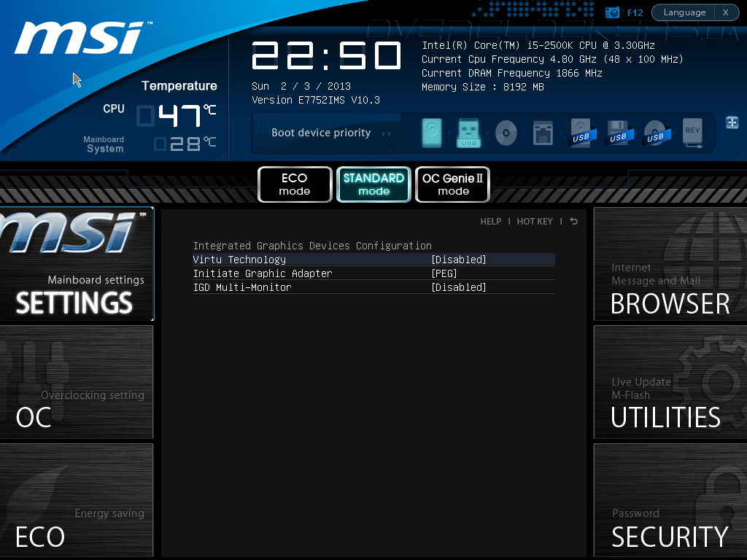The height and width of the screenshot is (560, 747).
Task: Select the USB hard disk boot device icon
Action: (x=581, y=133)
